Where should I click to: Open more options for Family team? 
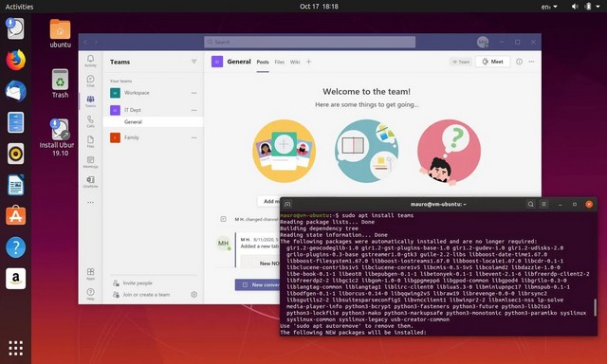193,137
